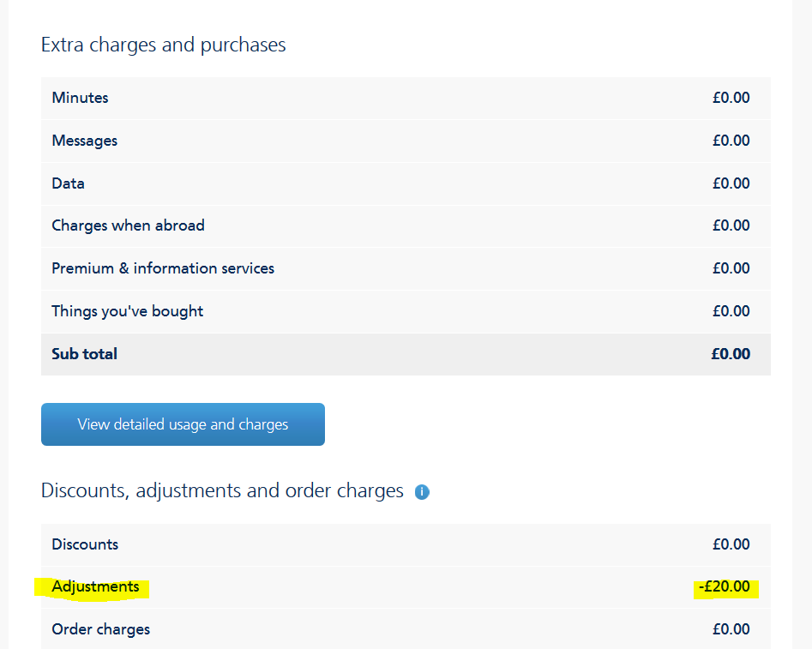Select the Premium & information services row
This screenshot has height=649, width=812.
coord(163,267)
